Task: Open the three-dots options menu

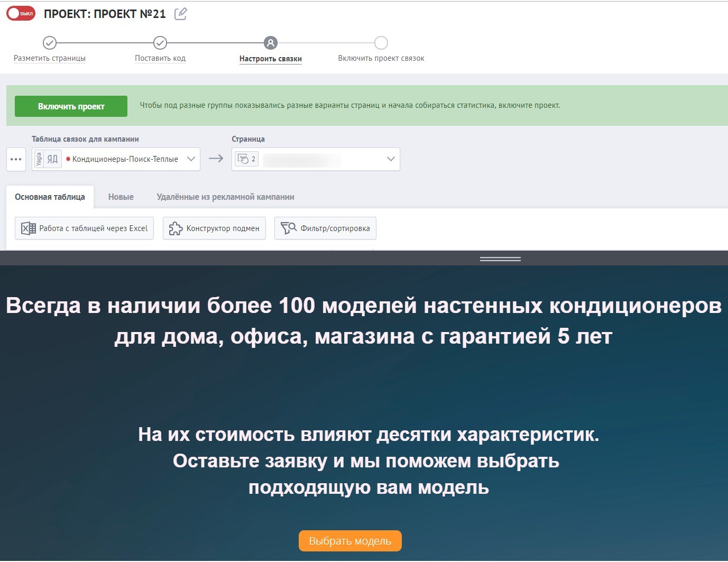Action: (x=16, y=159)
